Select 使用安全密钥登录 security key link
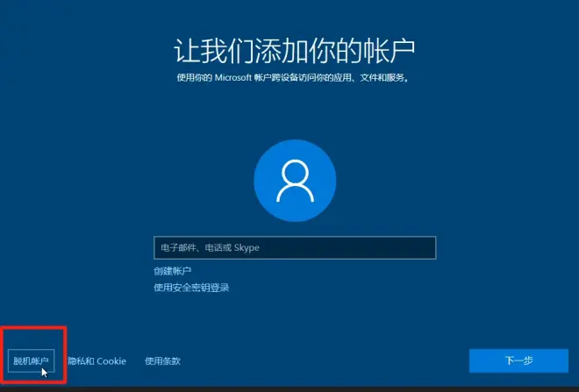The width and height of the screenshot is (579, 392). 191,288
